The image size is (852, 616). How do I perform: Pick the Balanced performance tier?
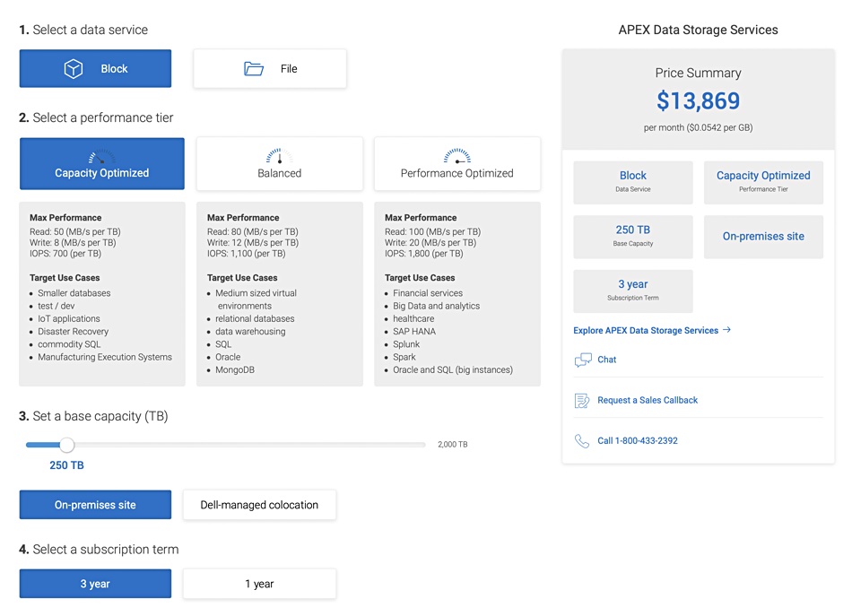click(279, 165)
